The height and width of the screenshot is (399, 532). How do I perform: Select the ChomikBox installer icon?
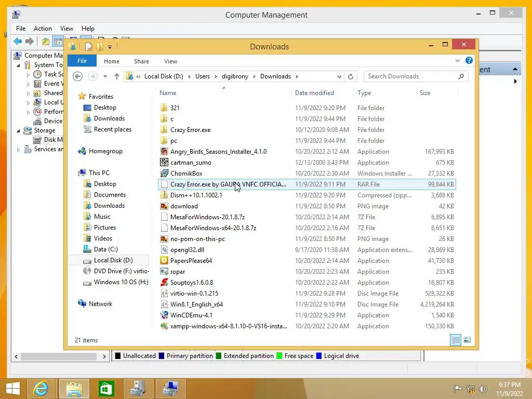164,174
